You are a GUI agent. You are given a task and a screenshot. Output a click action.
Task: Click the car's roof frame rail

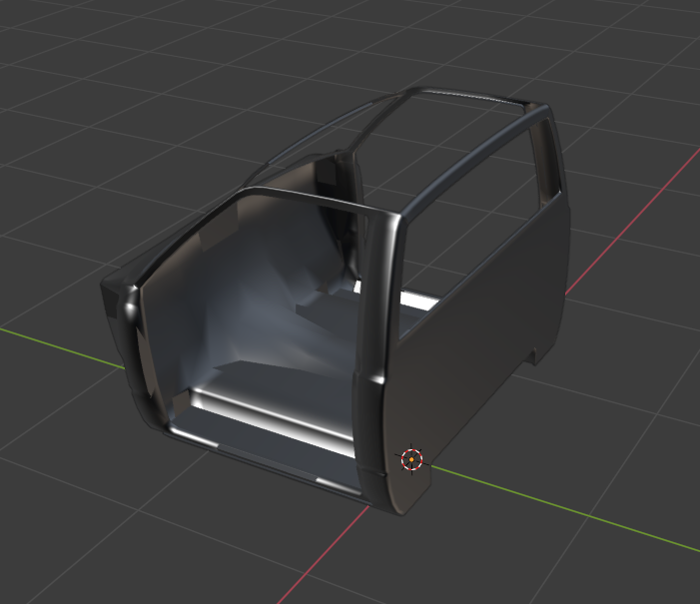[x=474, y=161]
